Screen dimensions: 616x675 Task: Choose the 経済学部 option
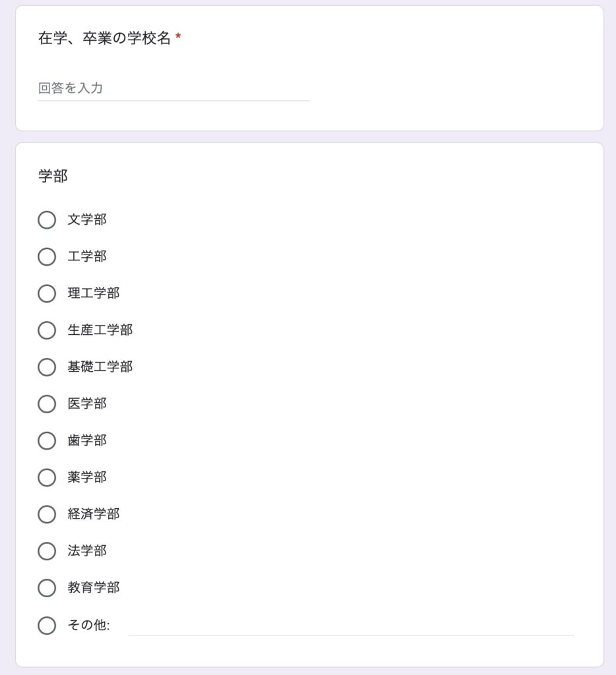(x=47, y=514)
